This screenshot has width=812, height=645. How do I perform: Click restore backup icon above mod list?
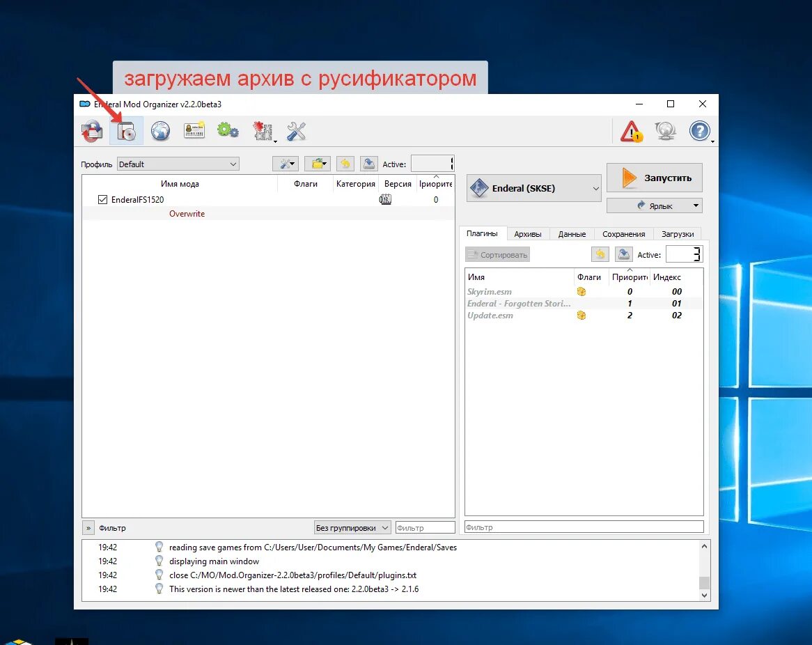click(345, 164)
